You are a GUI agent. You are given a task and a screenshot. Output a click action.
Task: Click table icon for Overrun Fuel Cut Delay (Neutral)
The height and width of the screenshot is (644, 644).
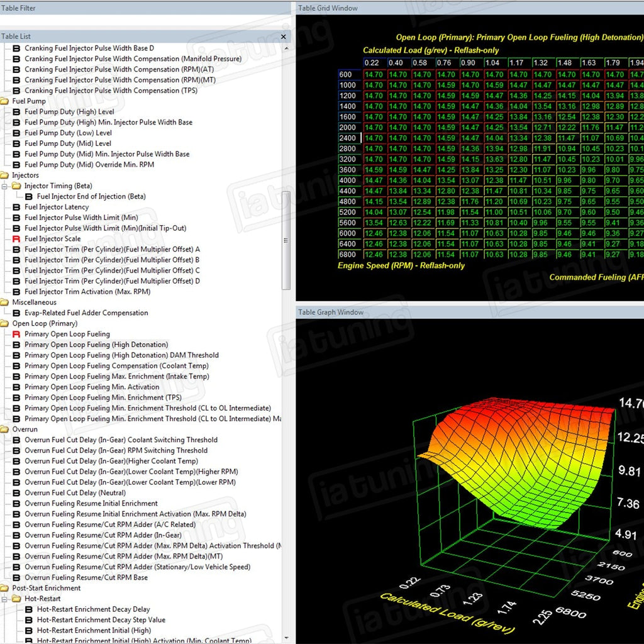(x=17, y=493)
